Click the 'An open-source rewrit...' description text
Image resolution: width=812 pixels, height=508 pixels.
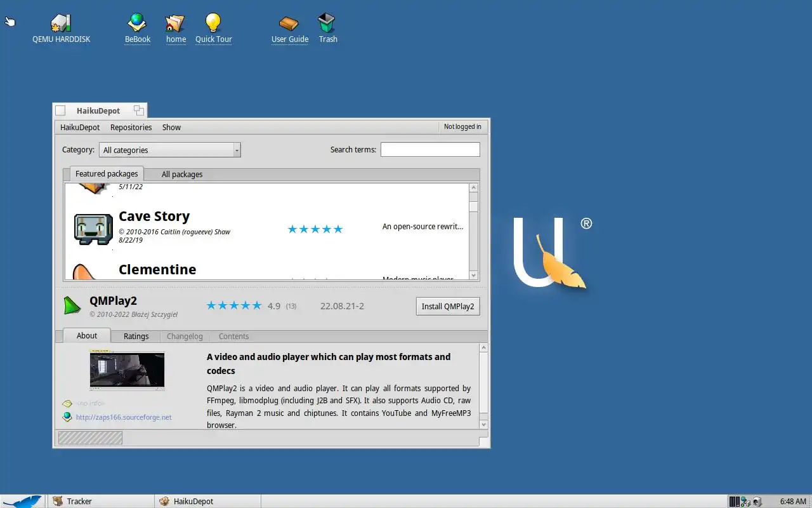(x=422, y=227)
